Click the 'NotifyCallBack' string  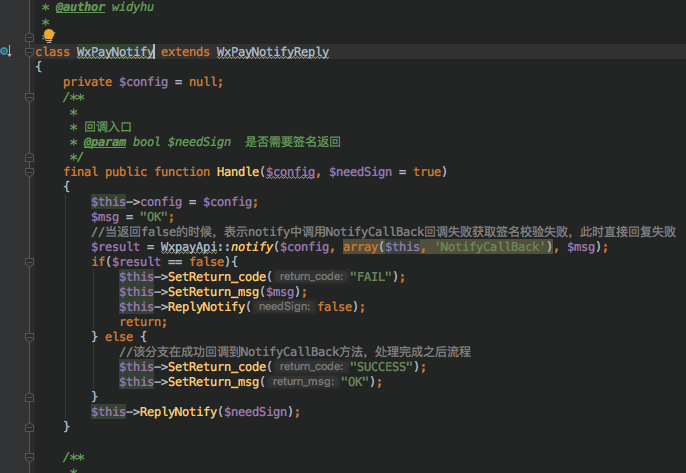pyautogui.click(x=490, y=247)
